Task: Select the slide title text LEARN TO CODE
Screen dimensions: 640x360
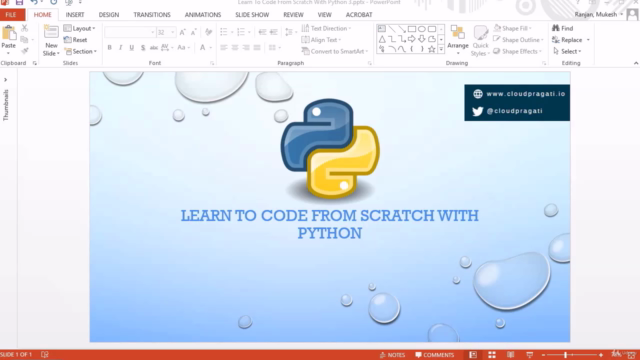Action: click(330, 224)
